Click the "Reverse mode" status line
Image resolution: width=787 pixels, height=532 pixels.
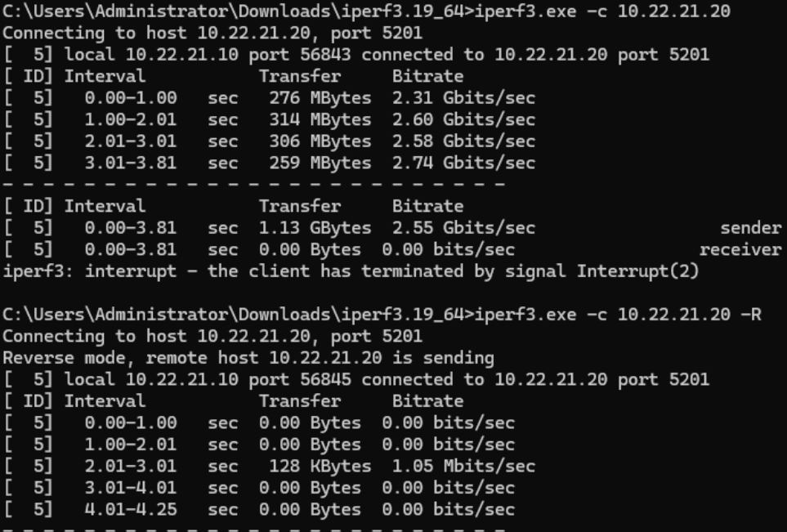tap(248, 358)
